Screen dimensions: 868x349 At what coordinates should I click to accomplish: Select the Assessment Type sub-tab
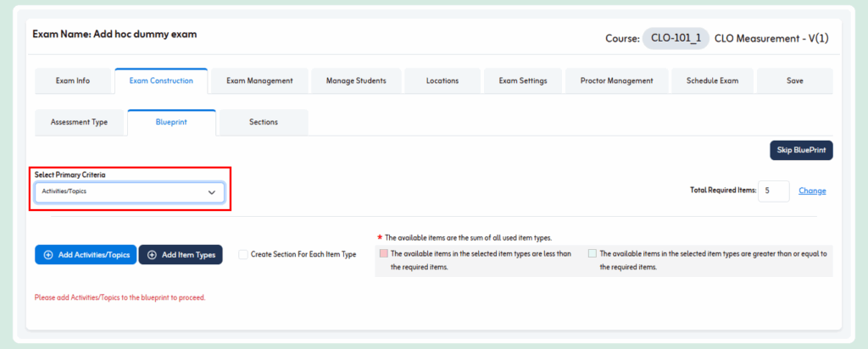tap(81, 122)
